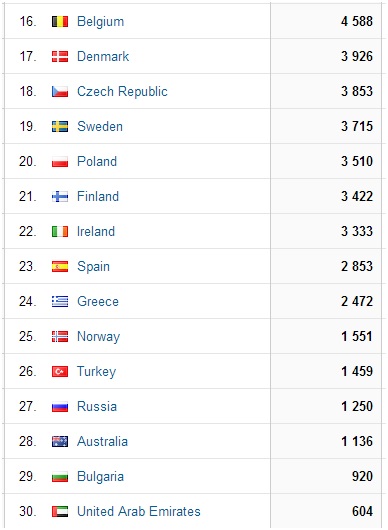Click Denmark's value 3 926

click(x=357, y=56)
